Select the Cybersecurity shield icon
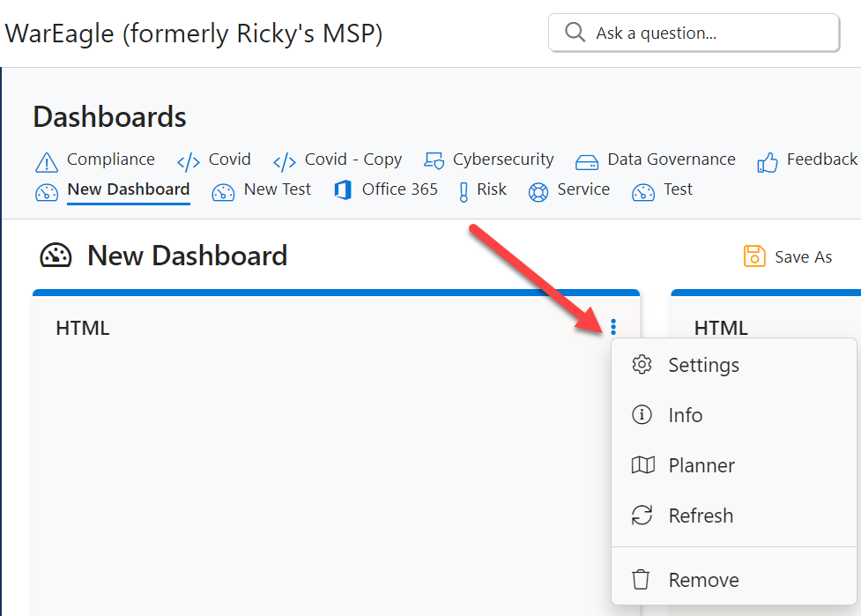This screenshot has width=861, height=616. pyautogui.click(x=434, y=161)
